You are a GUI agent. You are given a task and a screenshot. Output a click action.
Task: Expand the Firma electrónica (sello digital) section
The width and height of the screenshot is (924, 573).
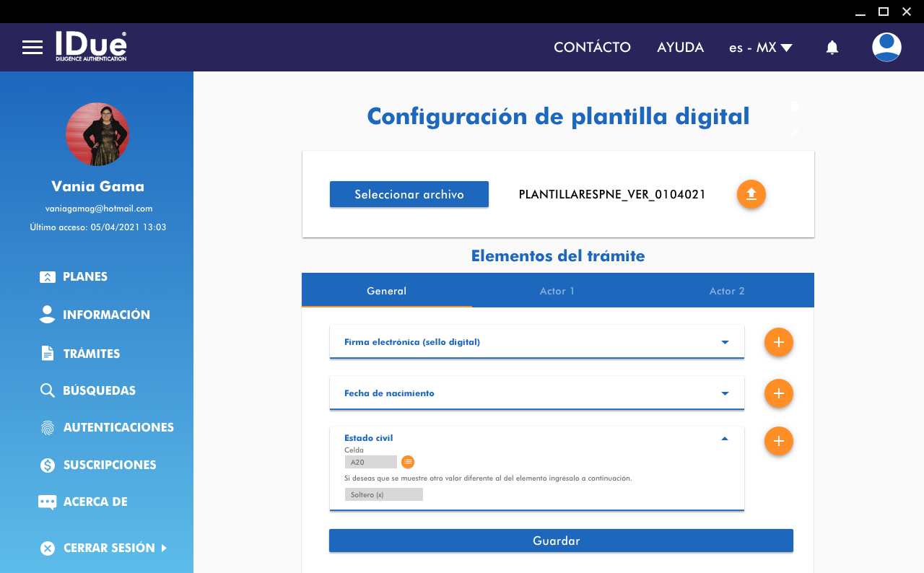(x=725, y=342)
